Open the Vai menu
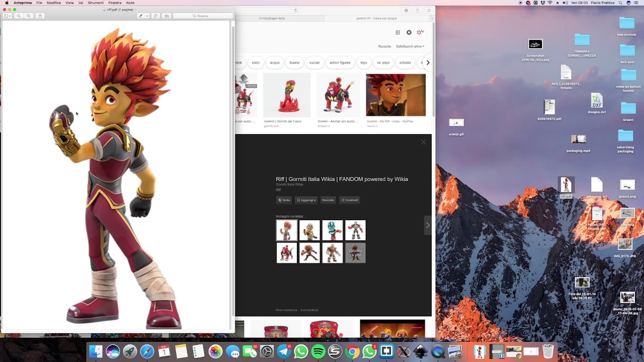644x362 pixels. click(x=80, y=3)
